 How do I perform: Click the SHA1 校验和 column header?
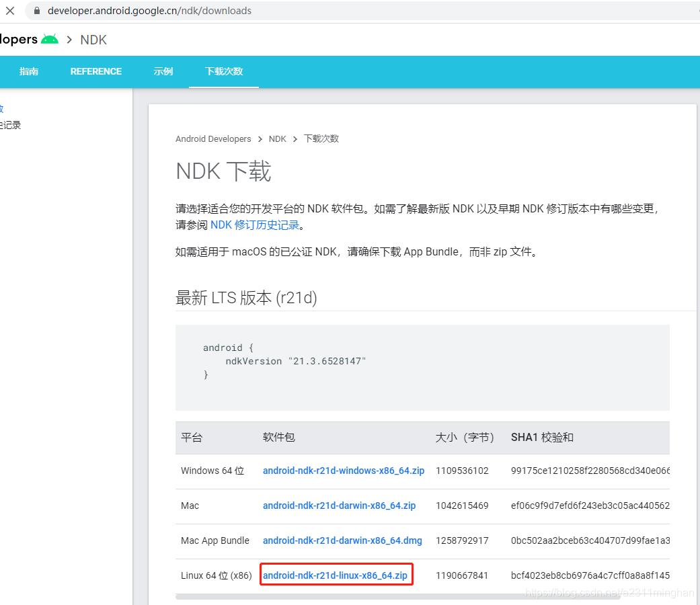[543, 437]
